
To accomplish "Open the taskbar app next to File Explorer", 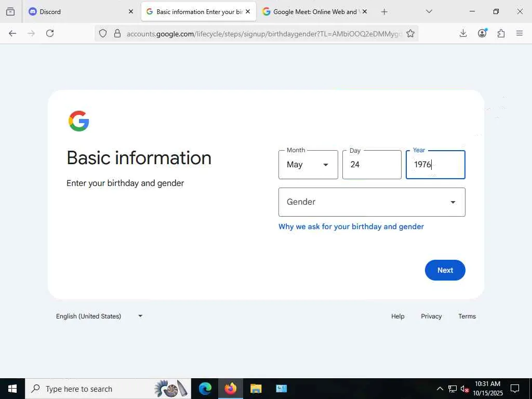I will 281,389.
